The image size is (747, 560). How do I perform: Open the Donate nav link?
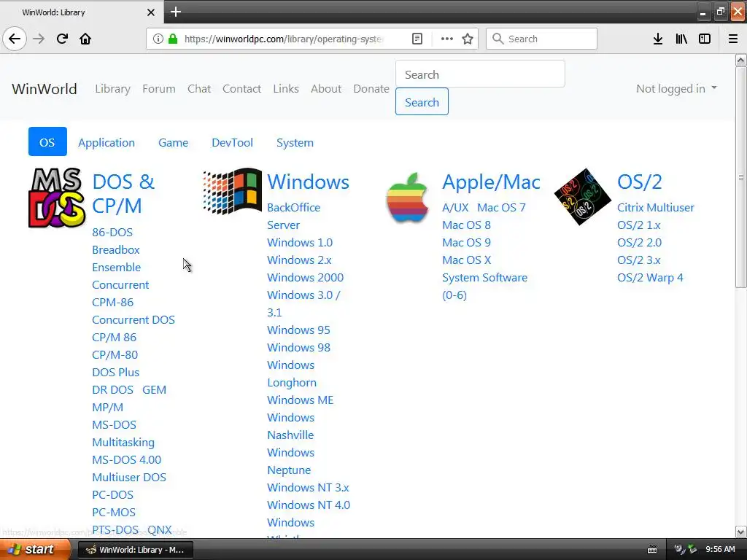coord(371,88)
